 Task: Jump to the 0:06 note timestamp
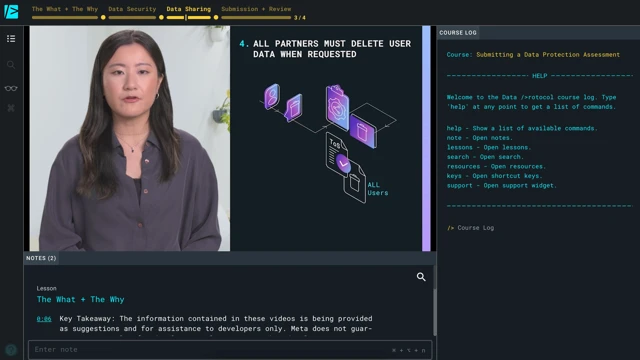(44, 319)
